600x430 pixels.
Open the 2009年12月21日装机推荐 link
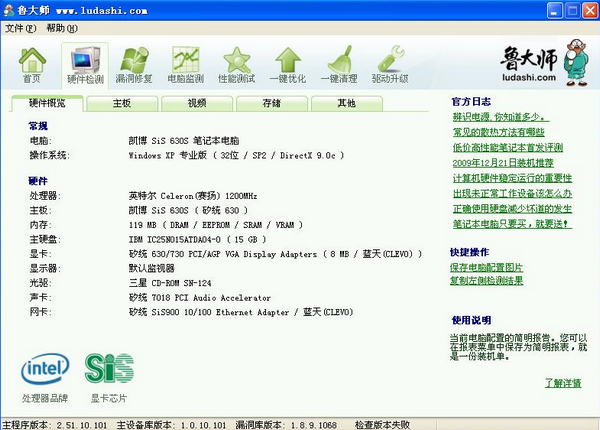[503, 163]
